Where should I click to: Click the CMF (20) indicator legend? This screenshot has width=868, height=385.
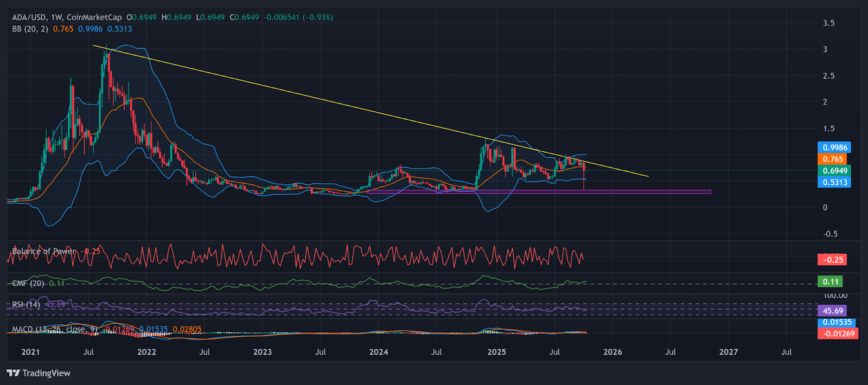(x=28, y=283)
